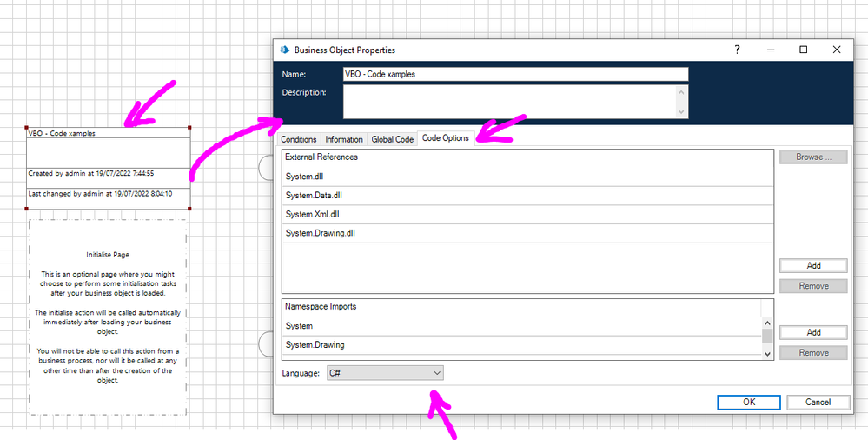Open the Information tab
This screenshot has height=440, width=868.
click(x=344, y=140)
